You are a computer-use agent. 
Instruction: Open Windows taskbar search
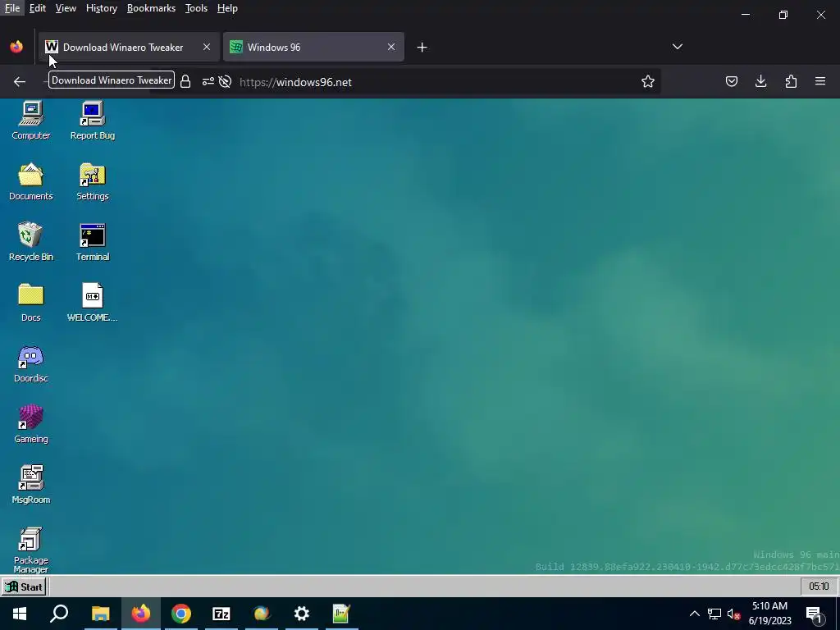click(59, 614)
